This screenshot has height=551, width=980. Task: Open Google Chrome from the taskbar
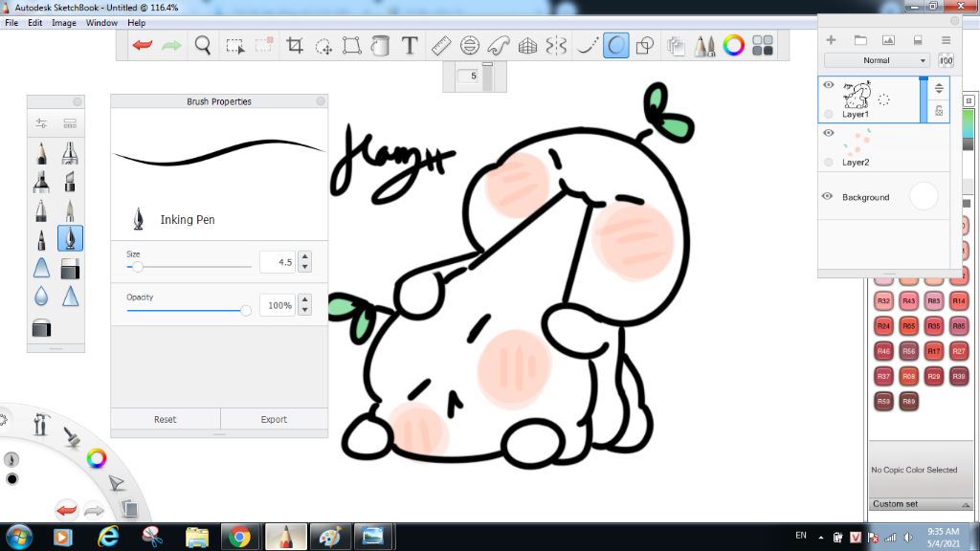click(x=238, y=538)
